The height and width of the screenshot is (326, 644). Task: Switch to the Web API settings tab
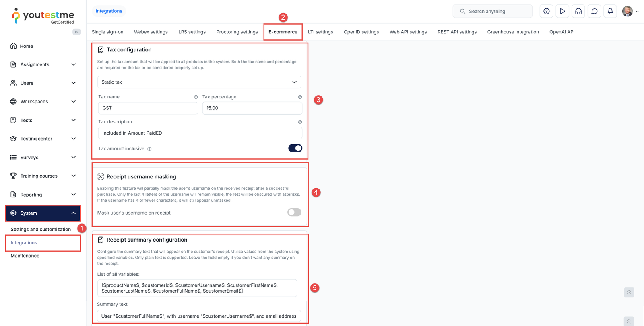click(x=408, y=32)
